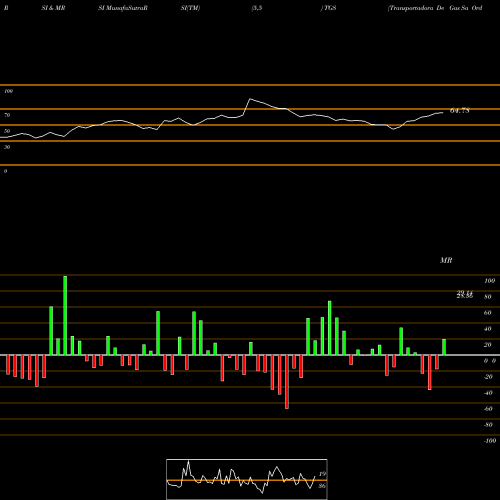Click the RSI value label 64.78
The width and height of the screenshot is (500, 500).
coord(460,111)
